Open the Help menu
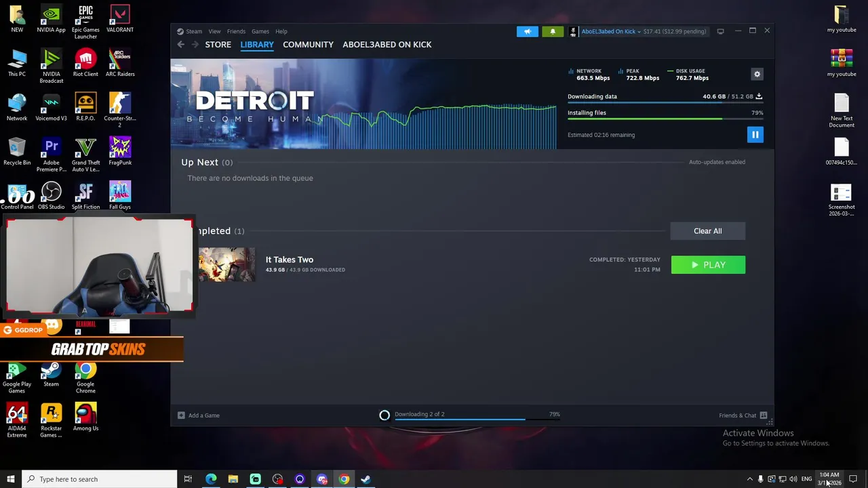 point(281,31)
